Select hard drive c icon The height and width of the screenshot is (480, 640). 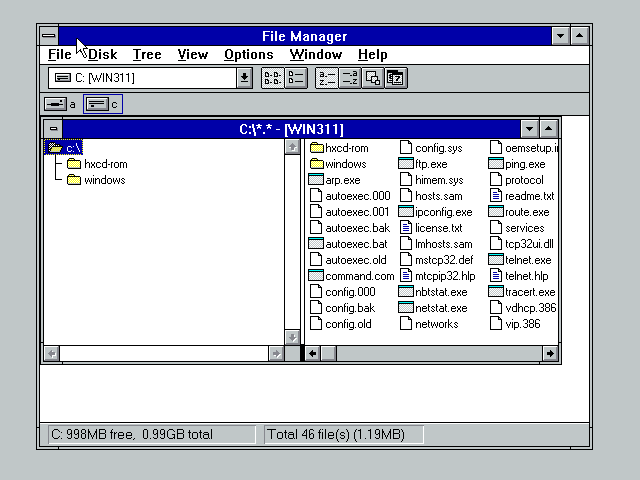tap(103, 104)
